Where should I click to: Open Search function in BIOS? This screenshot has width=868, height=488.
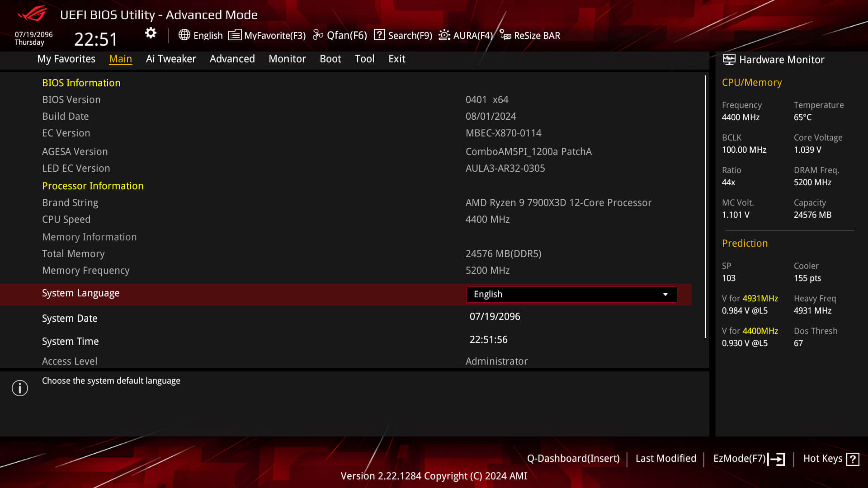point(402,35)
